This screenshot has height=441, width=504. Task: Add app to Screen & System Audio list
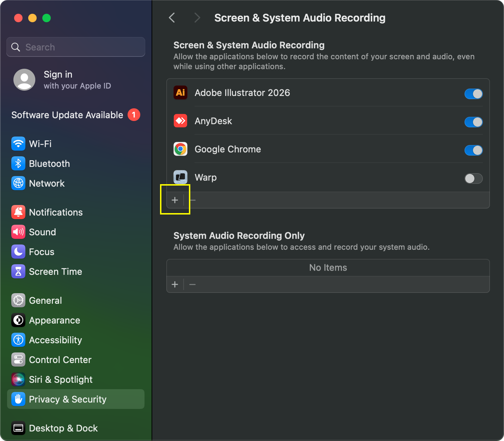(x=175, y=200)
